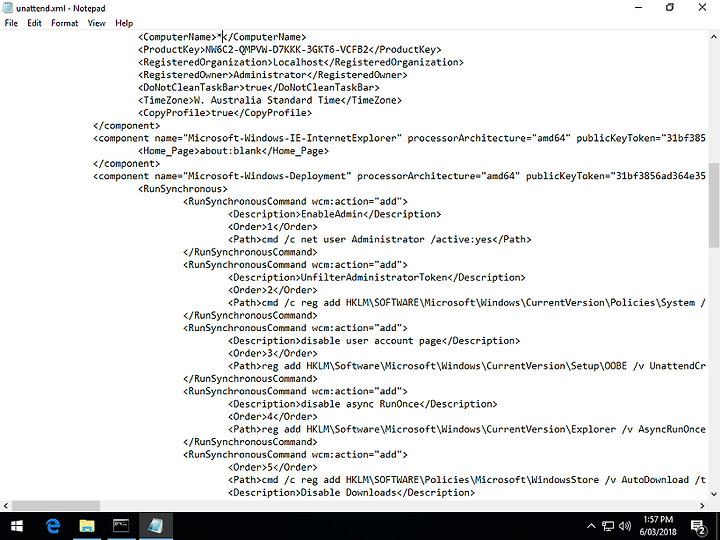Open the Edit menu
The image size is (720, 540).
[34, 23]
